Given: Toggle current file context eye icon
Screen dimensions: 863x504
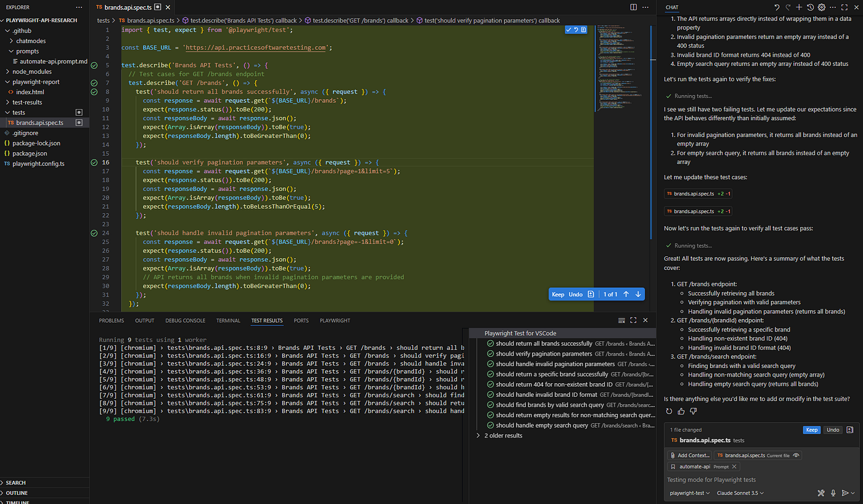Looking at the screenshot, I should pyautogui.click(x=796, y=455).
